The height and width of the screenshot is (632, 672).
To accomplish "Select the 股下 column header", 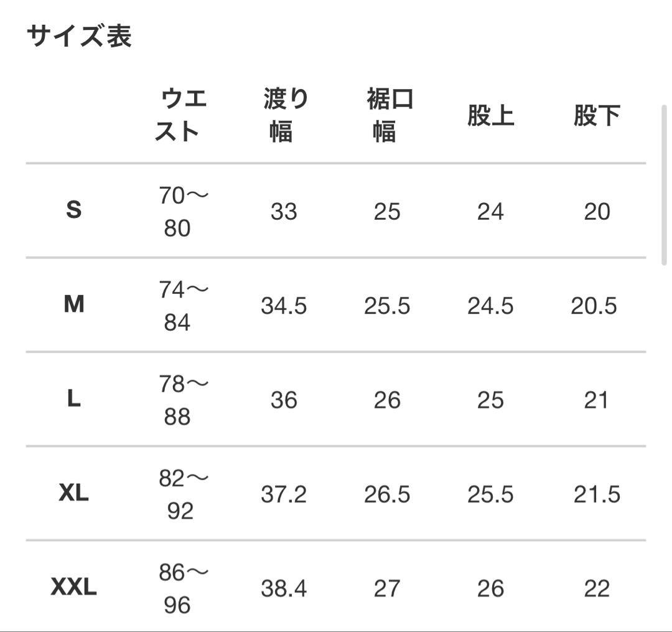I will coord(596,116).
